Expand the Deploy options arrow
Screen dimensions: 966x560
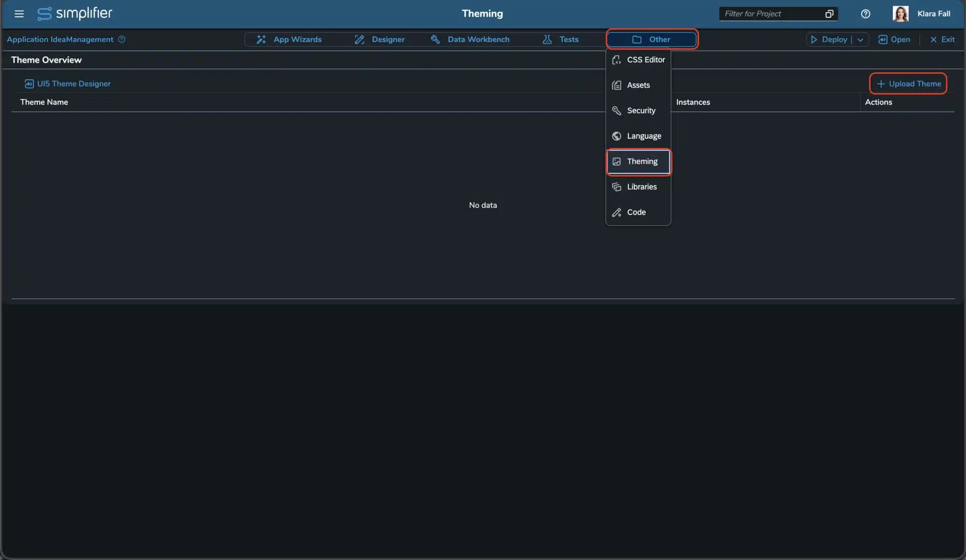click(x=860, y=40)
